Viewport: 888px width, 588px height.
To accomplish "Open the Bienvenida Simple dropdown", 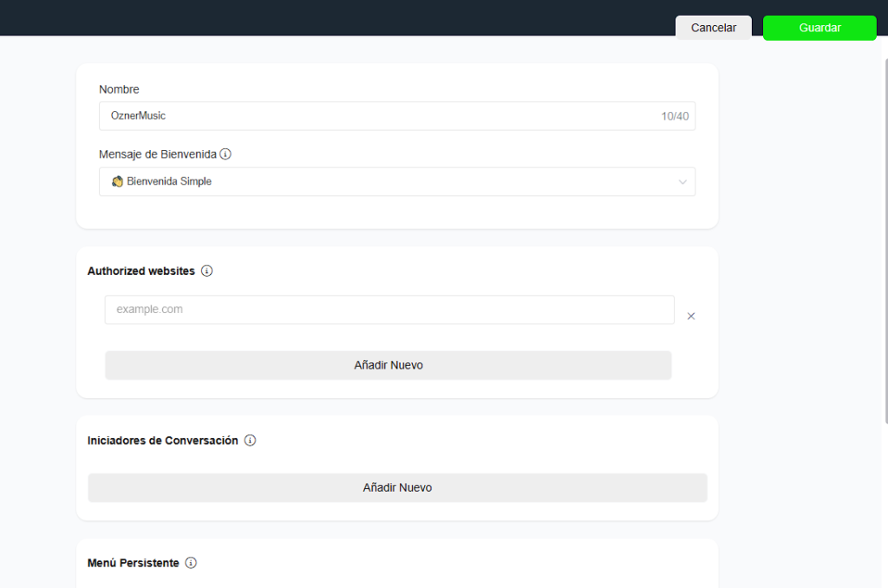I will point(396,181).
